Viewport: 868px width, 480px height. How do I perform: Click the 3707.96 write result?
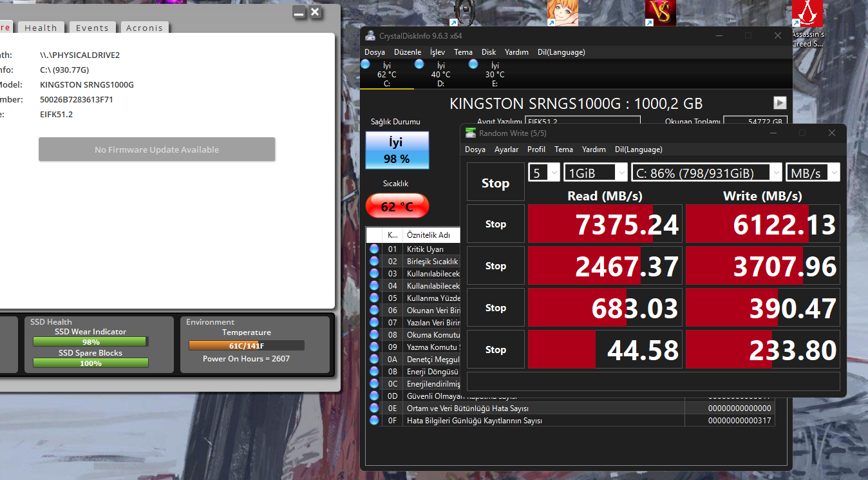[763, 266]
